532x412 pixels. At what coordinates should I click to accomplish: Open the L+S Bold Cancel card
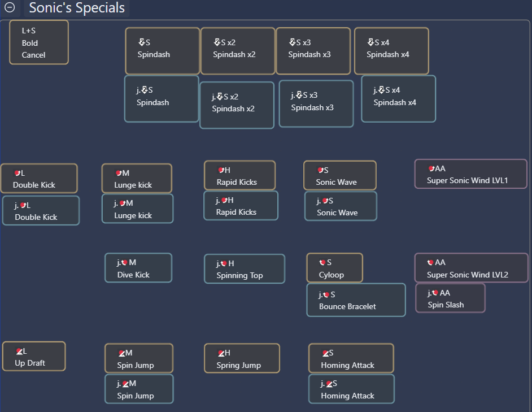[x=39, y=42]
